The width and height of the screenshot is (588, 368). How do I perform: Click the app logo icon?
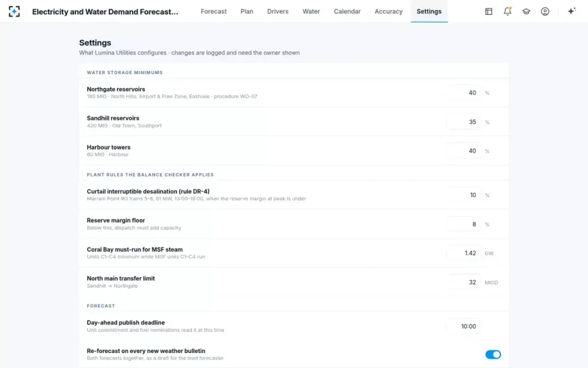(14, 11)
